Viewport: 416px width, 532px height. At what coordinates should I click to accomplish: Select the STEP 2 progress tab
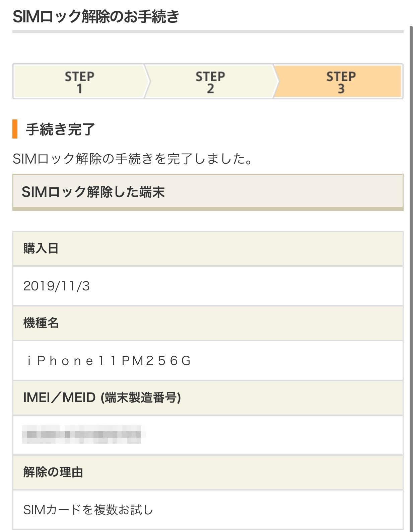tap(210, 82)
